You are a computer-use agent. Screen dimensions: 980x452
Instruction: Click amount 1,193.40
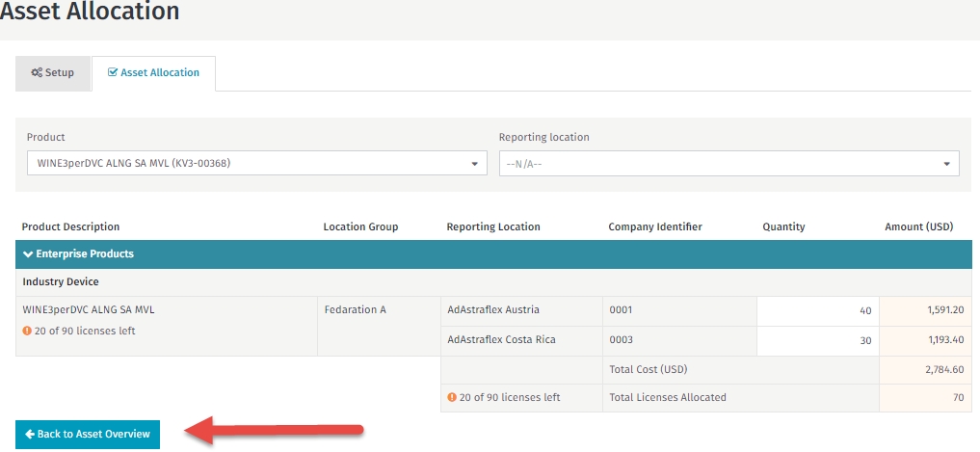945,339
